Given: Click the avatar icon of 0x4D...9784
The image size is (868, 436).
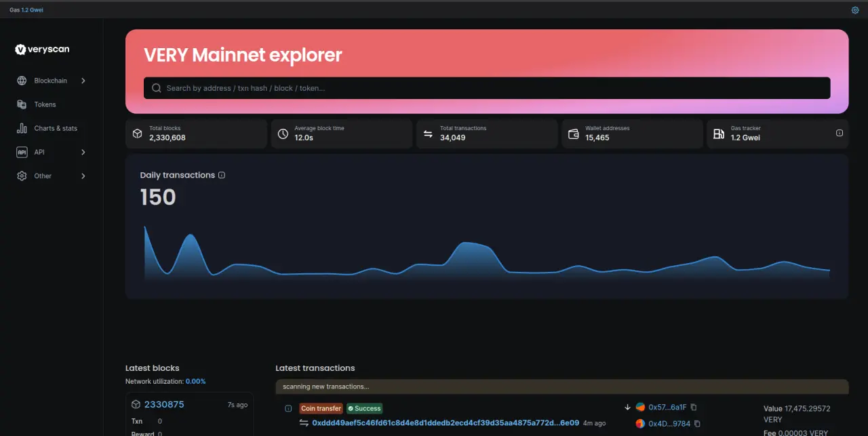Looking at the screenshot, I should pos(640,424).
